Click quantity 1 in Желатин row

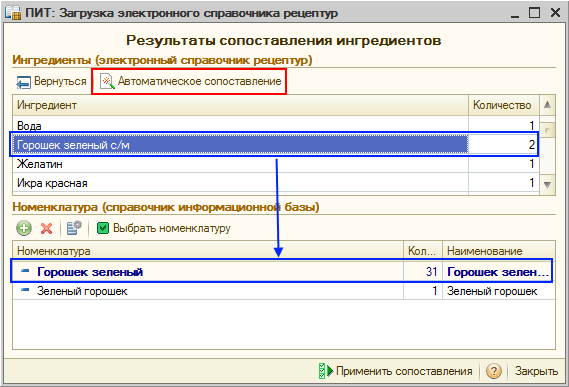tap(504, 164)
